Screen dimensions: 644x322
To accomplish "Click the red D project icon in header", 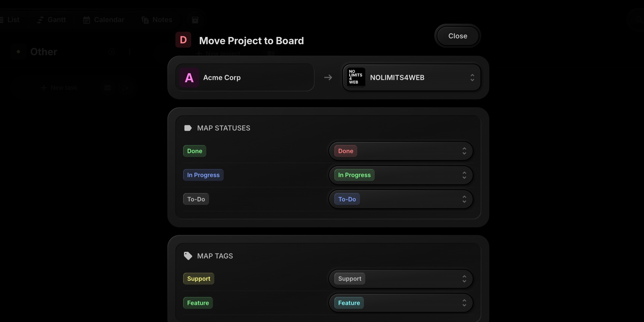I will (183, 39).
